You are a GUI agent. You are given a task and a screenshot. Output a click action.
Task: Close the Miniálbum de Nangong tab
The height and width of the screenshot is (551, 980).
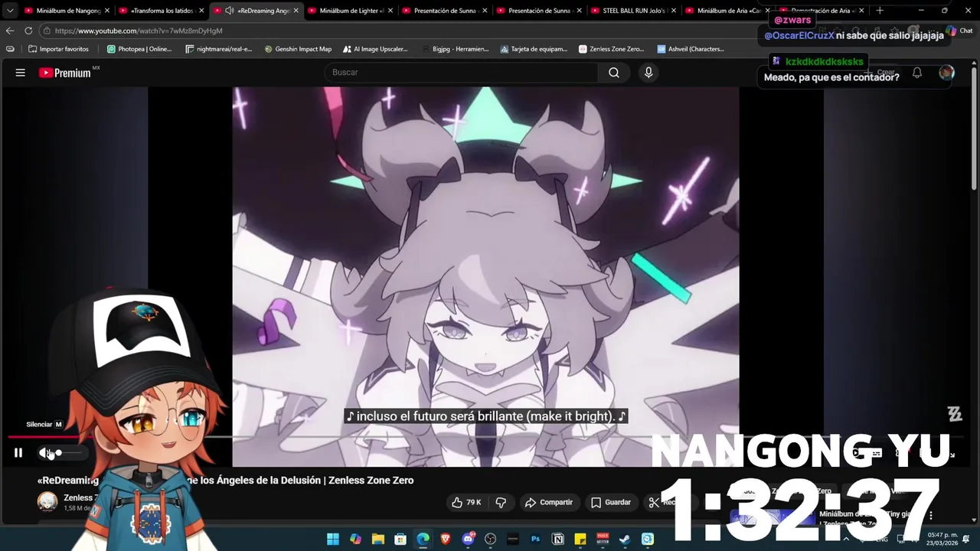pyautogui.click(x=107, y=11)
